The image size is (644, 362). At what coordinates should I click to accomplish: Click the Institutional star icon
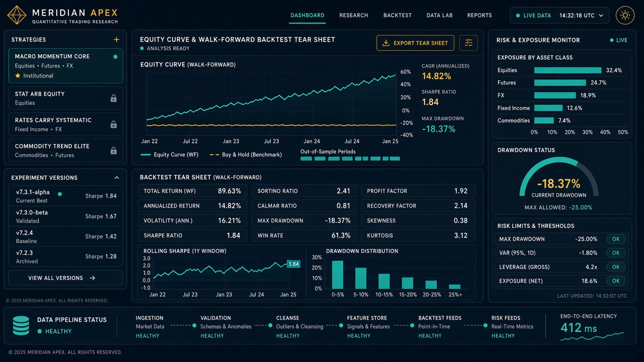click(x=18, y=76)
